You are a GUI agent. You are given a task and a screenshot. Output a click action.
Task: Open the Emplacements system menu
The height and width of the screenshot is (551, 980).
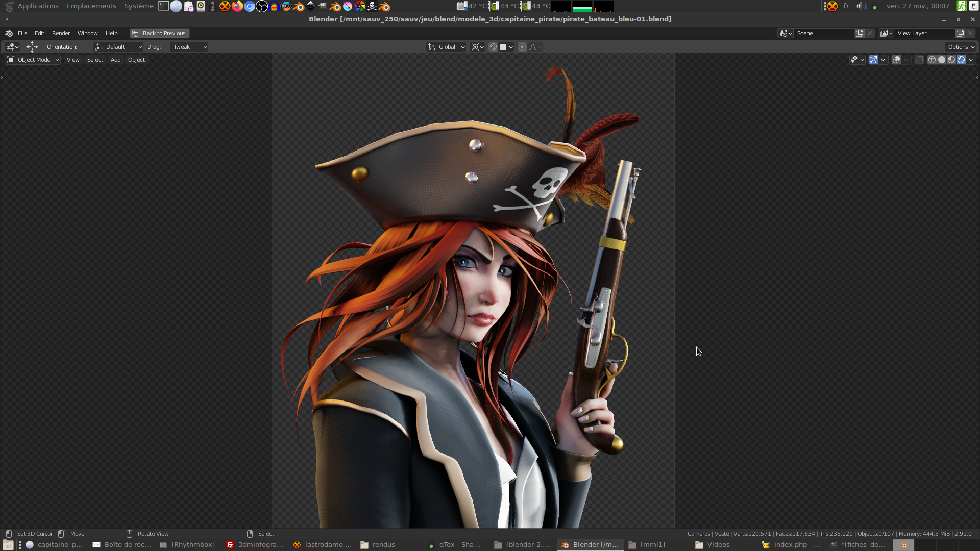(x=91, y=6)
